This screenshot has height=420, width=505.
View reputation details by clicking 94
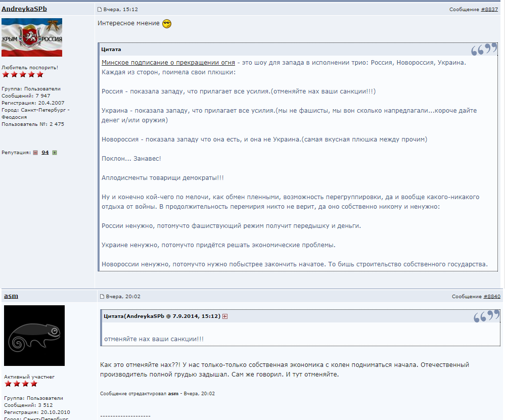point(45,153)
